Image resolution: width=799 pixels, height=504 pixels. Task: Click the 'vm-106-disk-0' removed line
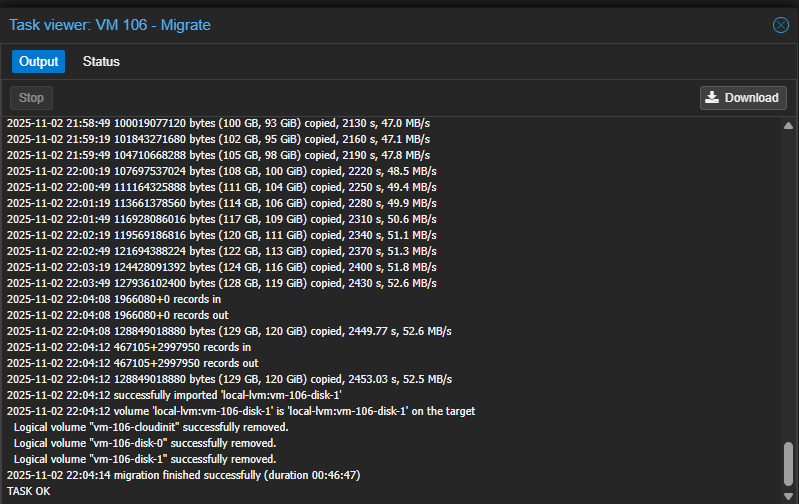(145, 443)
